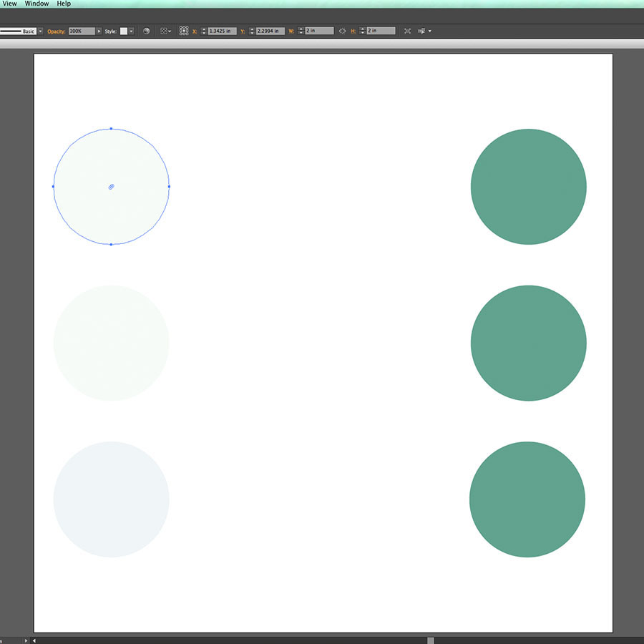The height and width of the screenshot is (644, 644).
Task: Click the H height label link
Action: [353, 31]
